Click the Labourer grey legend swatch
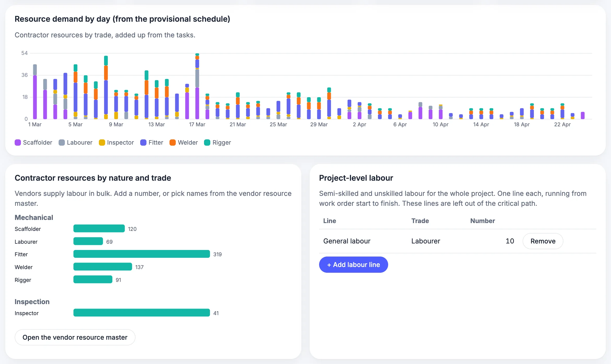611x364 pixels. click(62, 143)
